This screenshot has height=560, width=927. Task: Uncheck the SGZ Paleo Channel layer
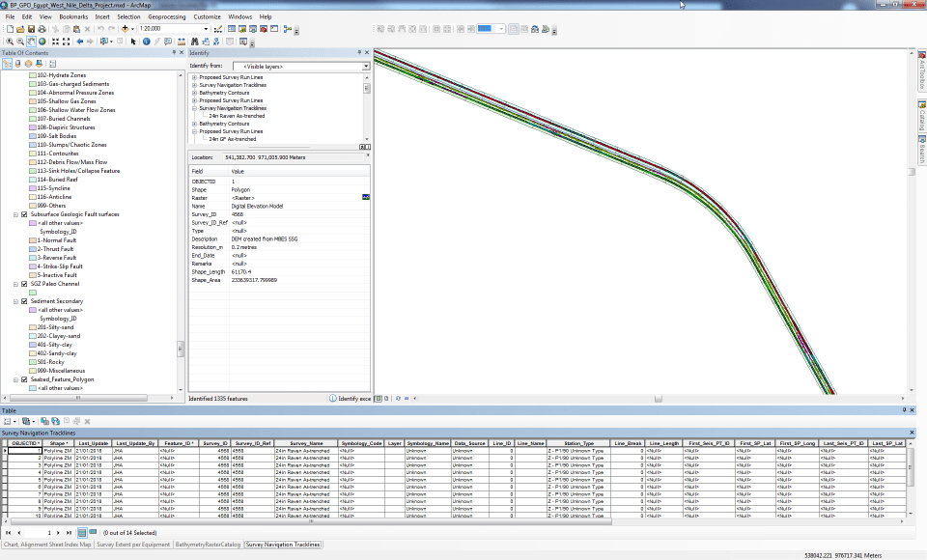(x=24, y=285)
